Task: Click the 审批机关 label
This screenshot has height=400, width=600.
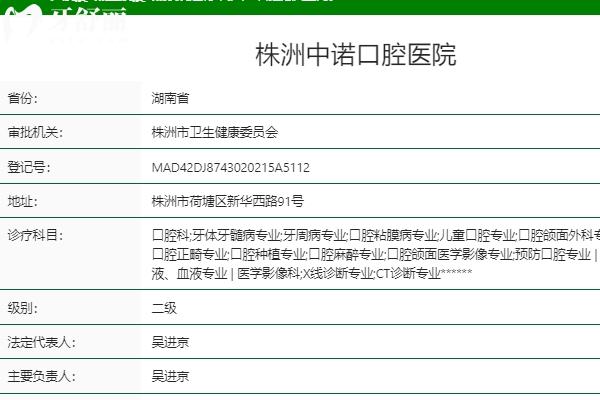Action: coord(35,132)
